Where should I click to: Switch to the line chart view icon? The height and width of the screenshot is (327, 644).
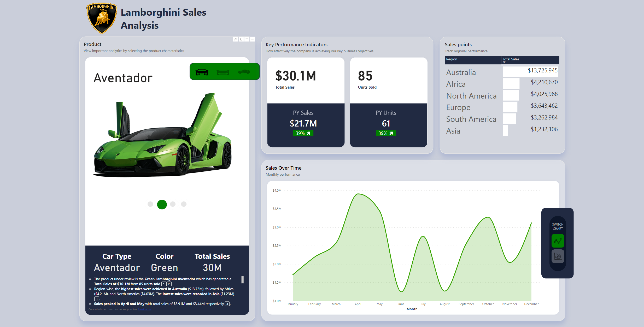point(558,241)
